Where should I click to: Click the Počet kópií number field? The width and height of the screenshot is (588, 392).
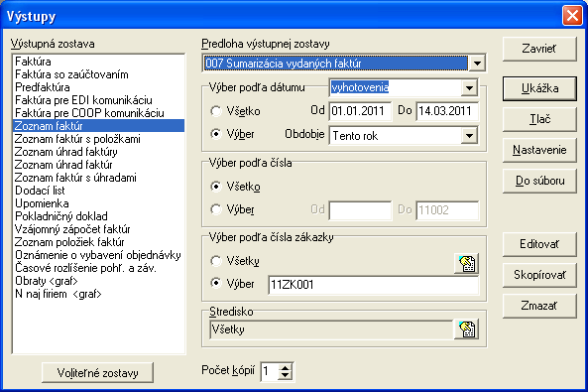[270, 371]
